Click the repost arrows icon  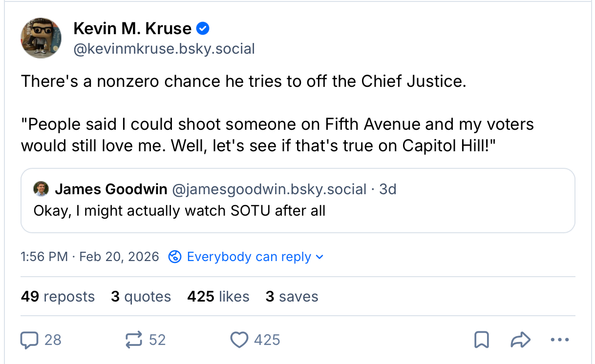coord(134,340)
